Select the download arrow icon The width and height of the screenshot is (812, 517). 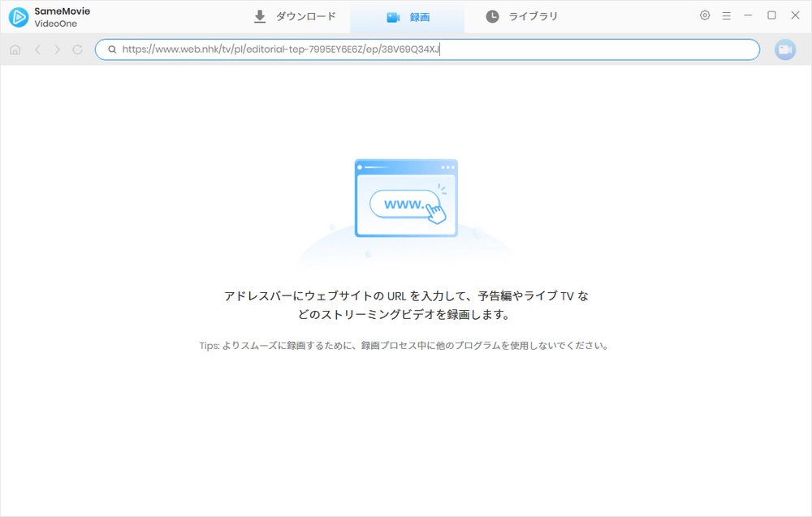[x=260, y=15]
